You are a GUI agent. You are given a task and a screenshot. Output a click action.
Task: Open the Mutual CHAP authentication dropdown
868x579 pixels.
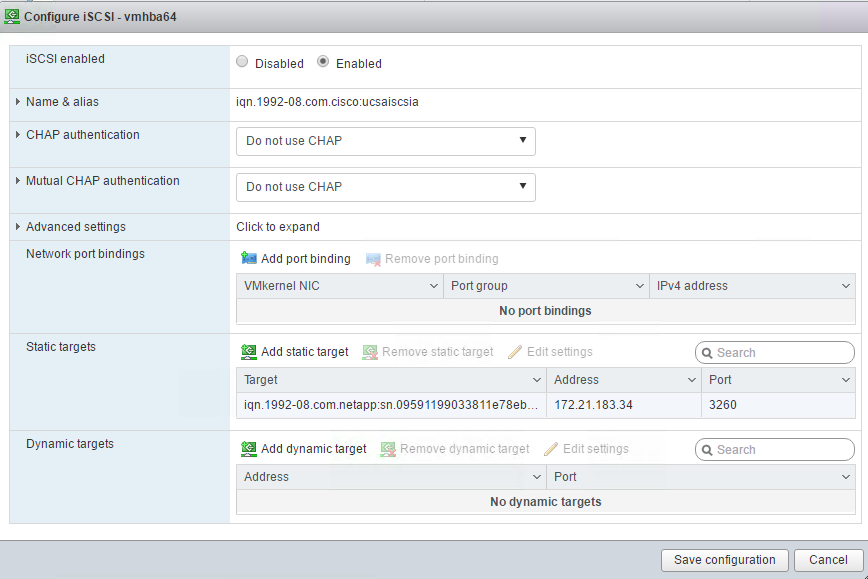click(386, 187)
